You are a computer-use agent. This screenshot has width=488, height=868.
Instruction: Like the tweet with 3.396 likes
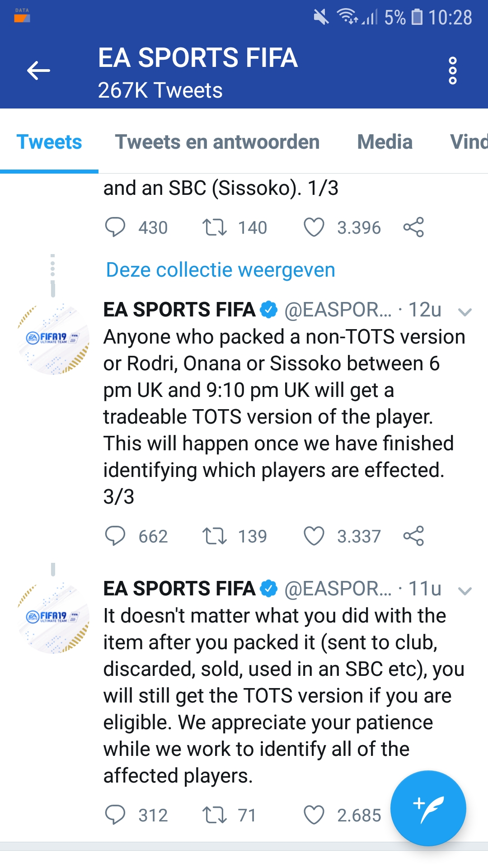314,227
